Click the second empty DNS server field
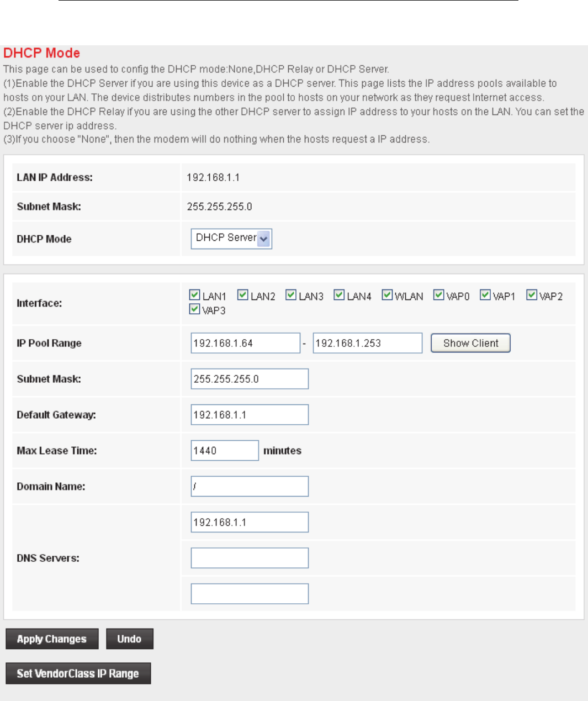This screenshot has width=588, height=701. (x=250, y=558)
